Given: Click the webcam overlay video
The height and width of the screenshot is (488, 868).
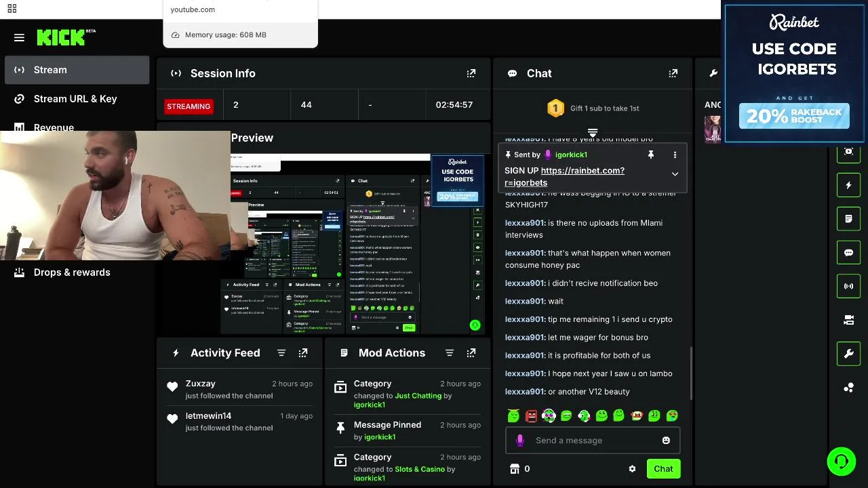Looking at the screenshot, I should (115, 195).
